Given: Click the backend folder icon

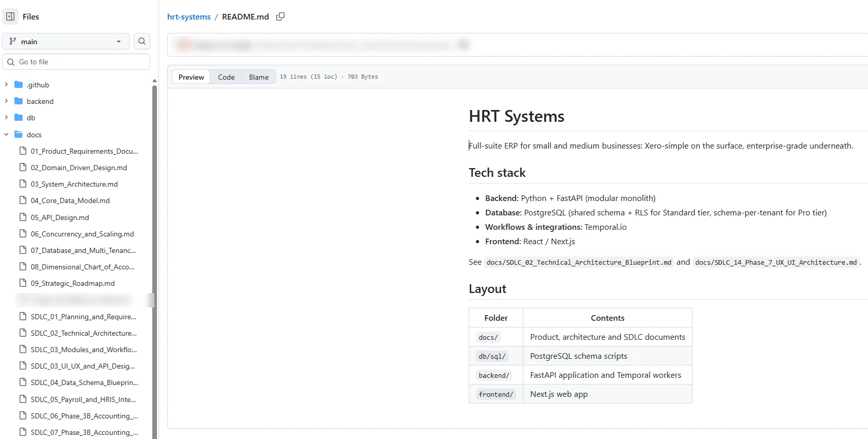Looking at the screenshot, I should pyautogui.click(x=19, y=101).
